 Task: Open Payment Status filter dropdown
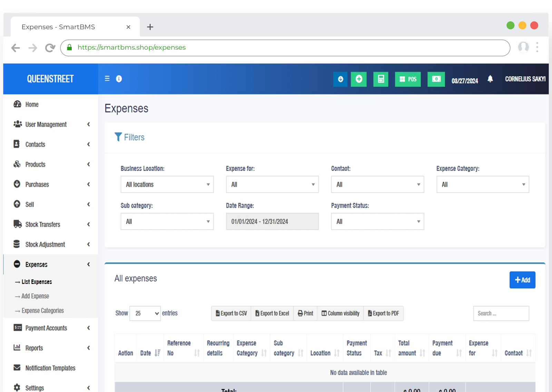tap(377, 221)
